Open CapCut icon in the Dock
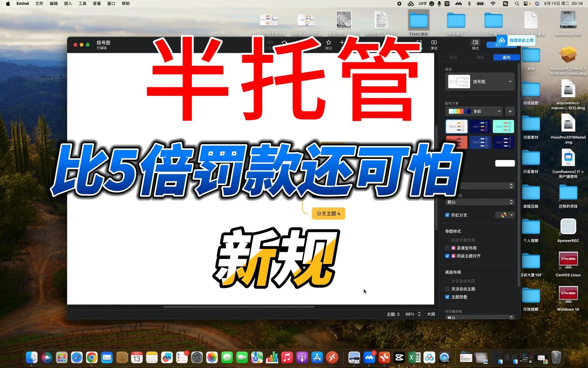 399,357
